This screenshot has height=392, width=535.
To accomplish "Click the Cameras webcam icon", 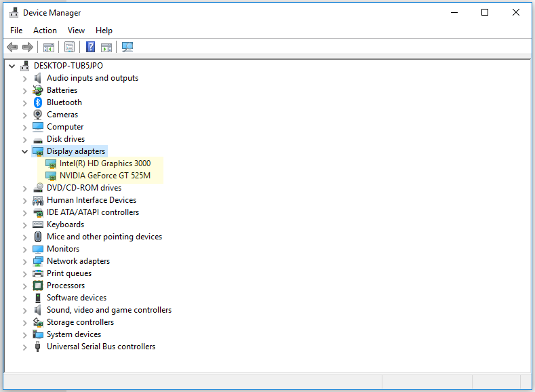I will tap(38, 115).
